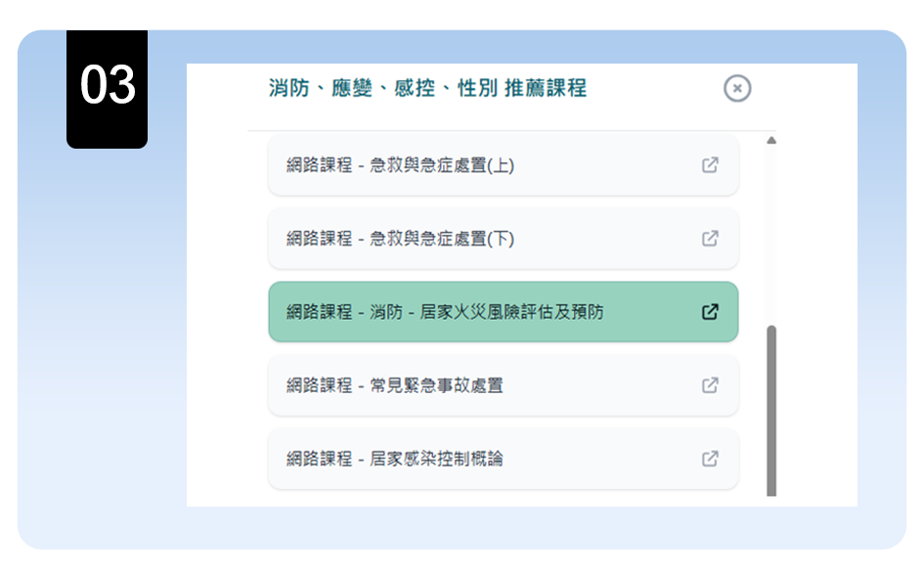Close the 推薦課程 dialog with X icon
Image resolution: width=924 pixels, height=578 pixels.
coord(737,89)
